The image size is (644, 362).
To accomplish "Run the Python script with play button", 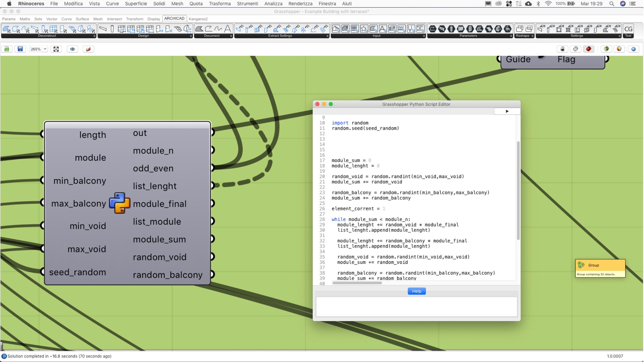I will [x=507, y=111].
